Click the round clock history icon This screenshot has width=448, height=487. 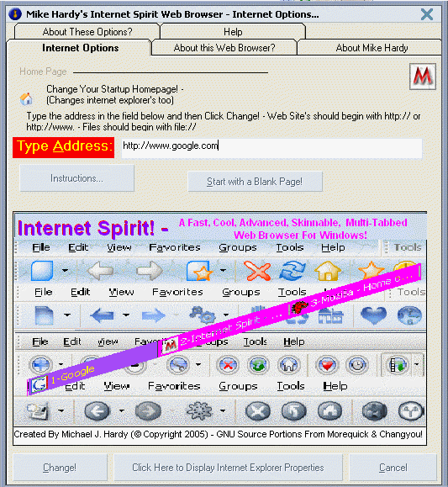click(x=357, y=365)
